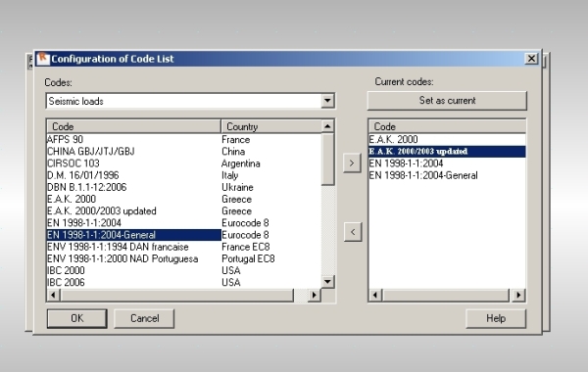
Task: Click Ukraine country cell
Action: 237,187
